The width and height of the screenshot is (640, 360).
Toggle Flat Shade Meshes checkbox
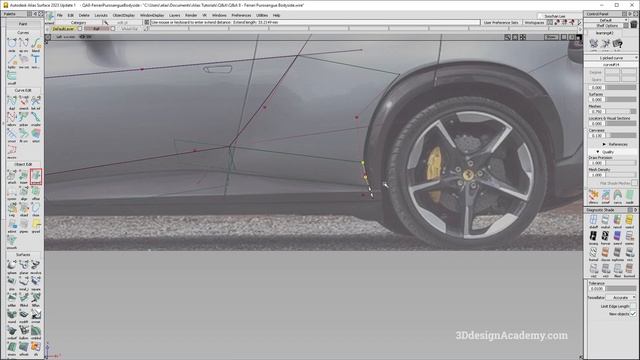point(634,183)
